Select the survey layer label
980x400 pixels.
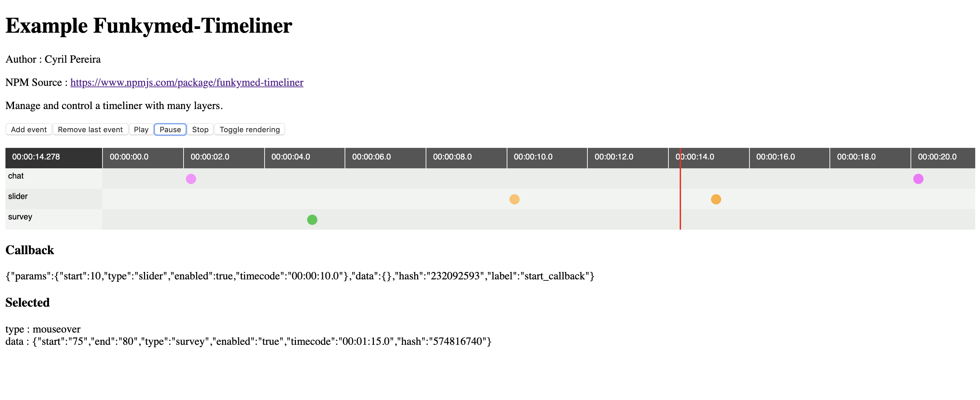(20, 217)
